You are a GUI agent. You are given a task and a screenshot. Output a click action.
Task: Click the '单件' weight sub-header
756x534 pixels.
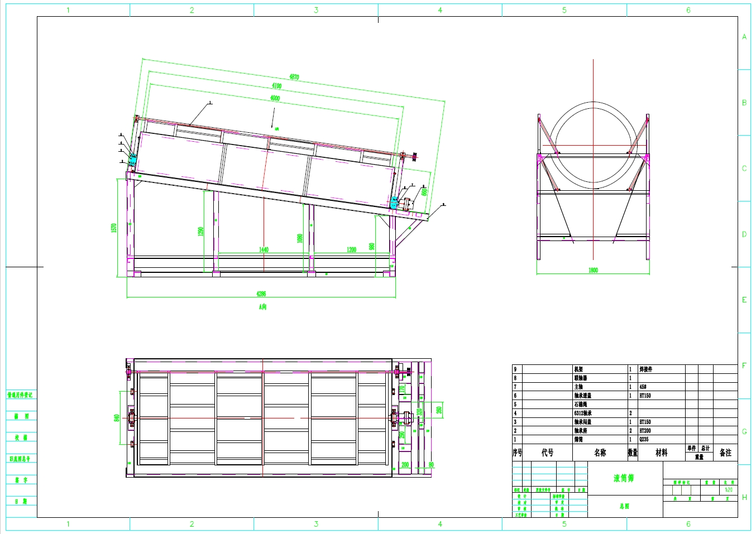pyautogui.click(x=692, y=449)
